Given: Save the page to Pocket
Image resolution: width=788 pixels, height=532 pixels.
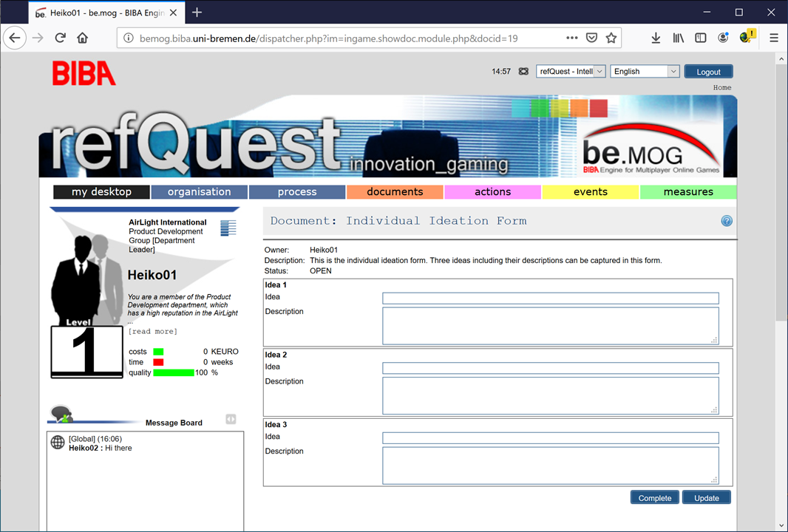Looking at the screenshot, I should 591,38.
